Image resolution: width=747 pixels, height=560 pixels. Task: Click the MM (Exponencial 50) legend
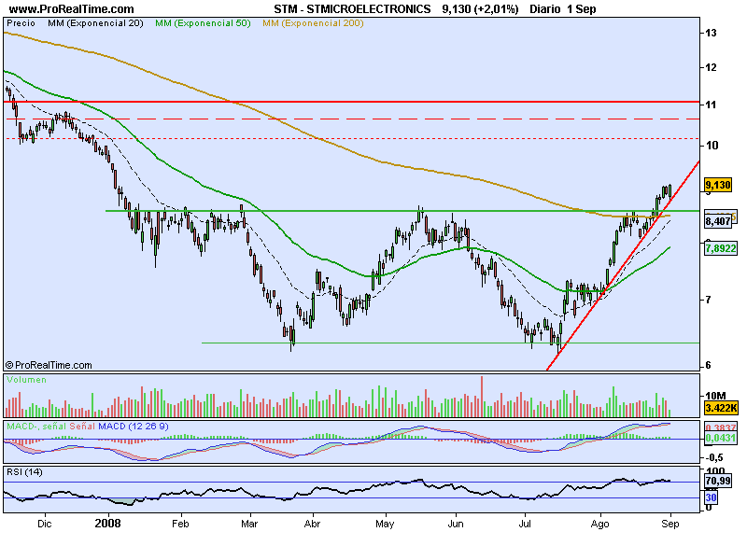pyautogui.click(x=203, y=22)
